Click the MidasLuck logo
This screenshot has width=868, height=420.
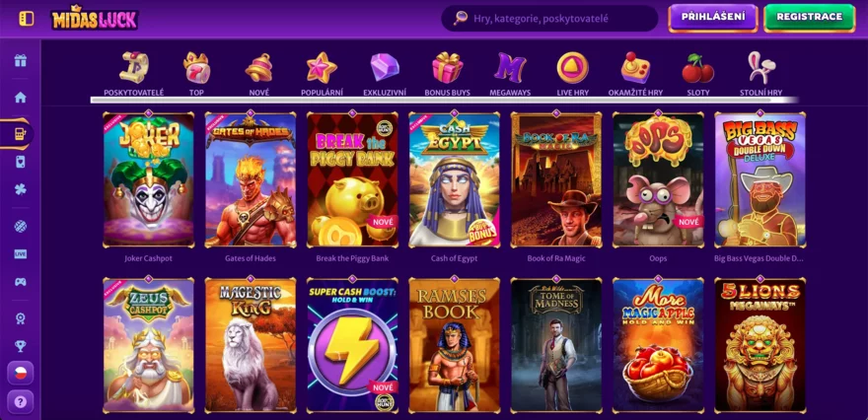[95, 19]
